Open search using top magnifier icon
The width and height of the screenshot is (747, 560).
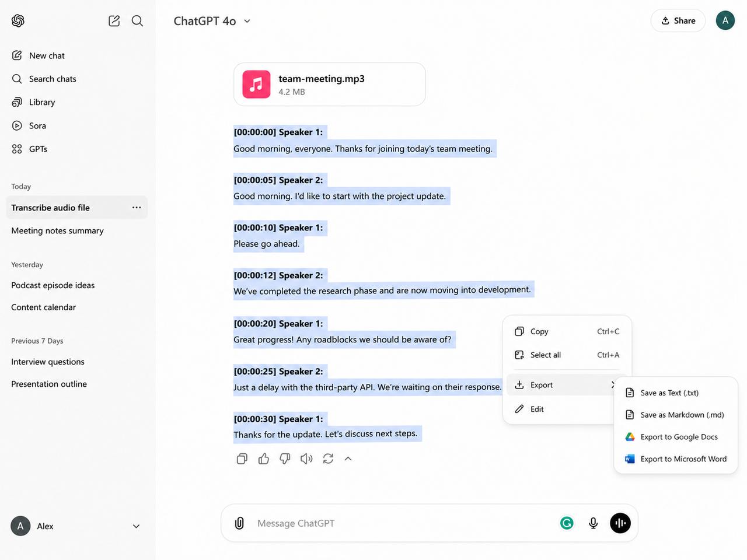pyautogui.click(x=137, y=21)
